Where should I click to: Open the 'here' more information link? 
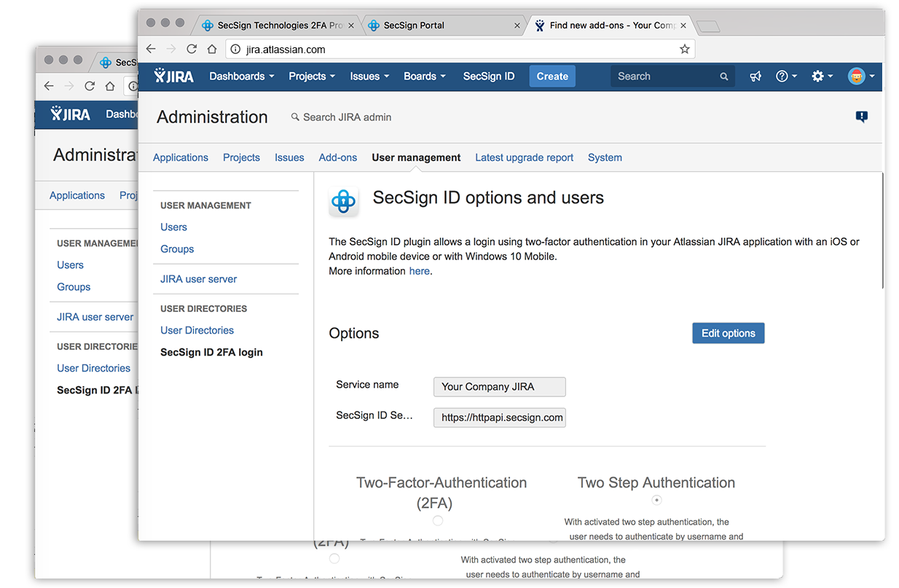tap(419, 270)
